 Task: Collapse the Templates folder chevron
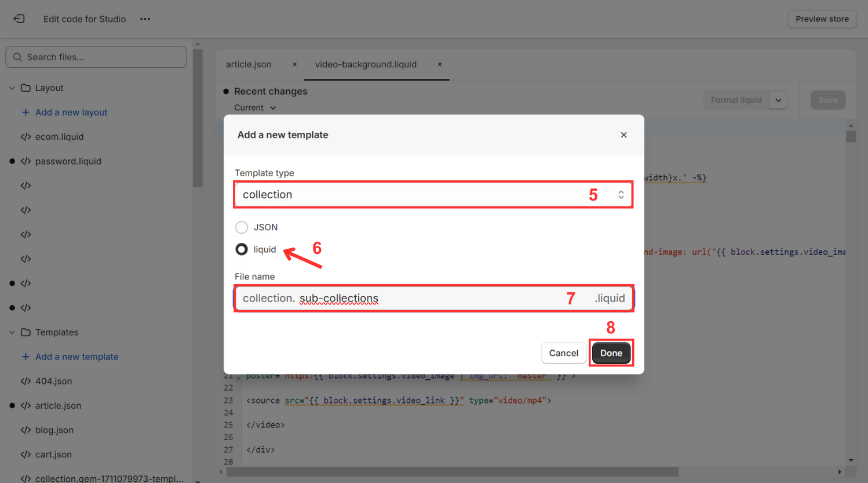(x=12, y=333)
